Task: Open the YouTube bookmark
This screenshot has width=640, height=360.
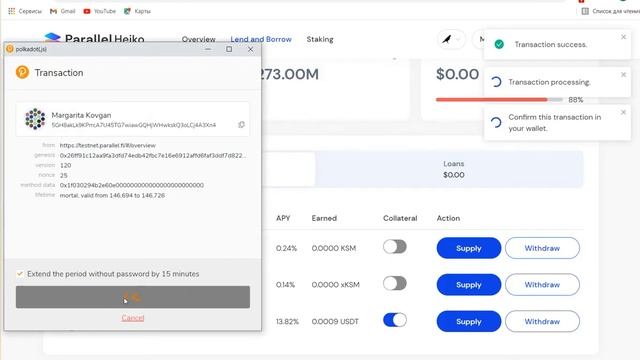Action: click(x=100, y=11)
